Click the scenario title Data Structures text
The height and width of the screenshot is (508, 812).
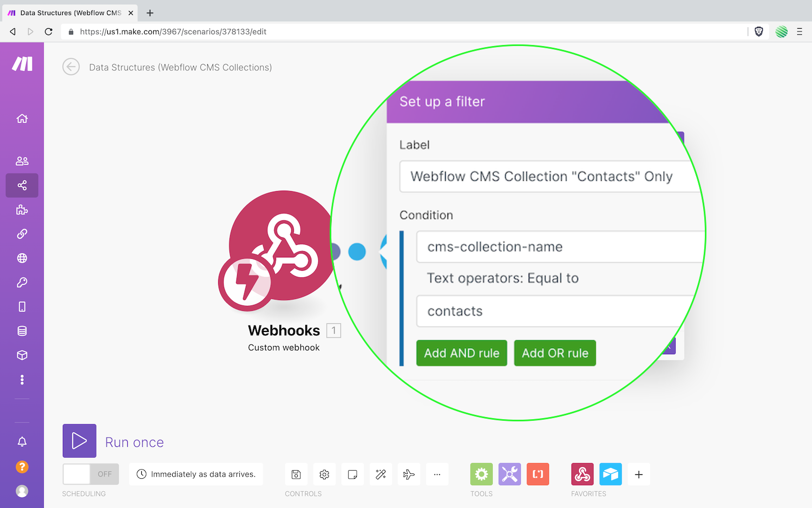click(x=180, y=68)
